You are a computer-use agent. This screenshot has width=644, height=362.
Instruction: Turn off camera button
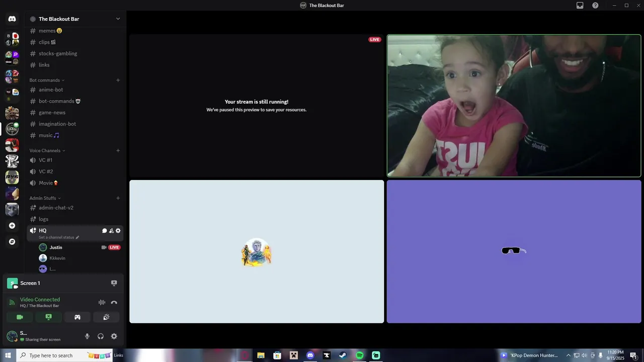[20, 317]
